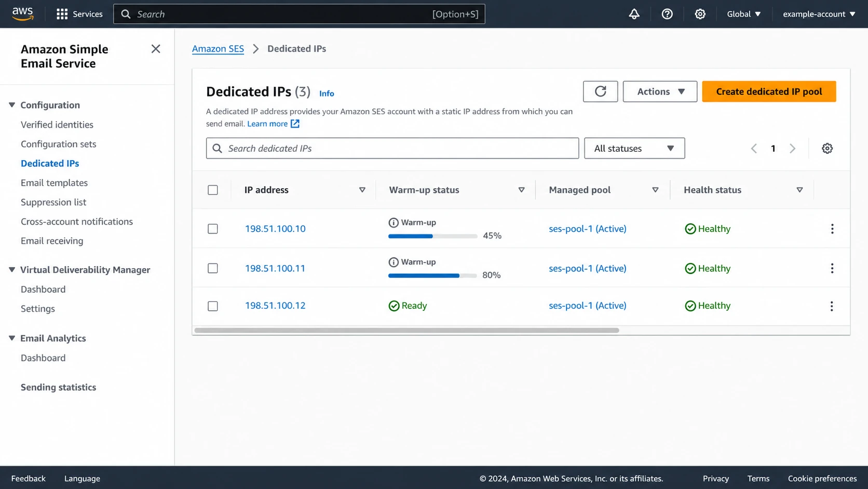Click the top search bar magnifier

click(x=126, y=14)
